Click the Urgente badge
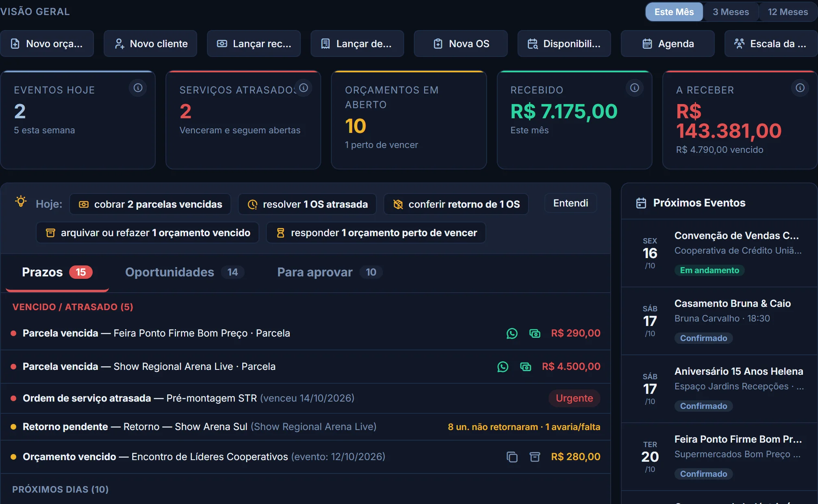818x504 pixels. coord(574,398)
